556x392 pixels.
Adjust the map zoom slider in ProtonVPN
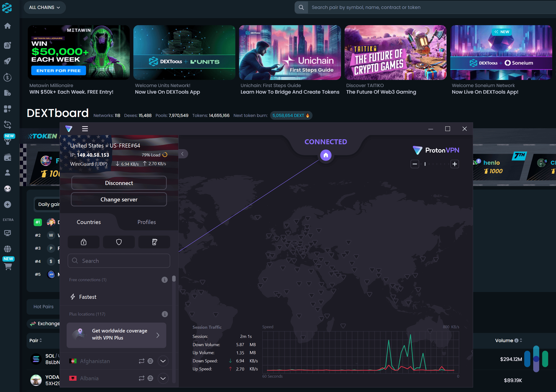click(x=435, y=164)
